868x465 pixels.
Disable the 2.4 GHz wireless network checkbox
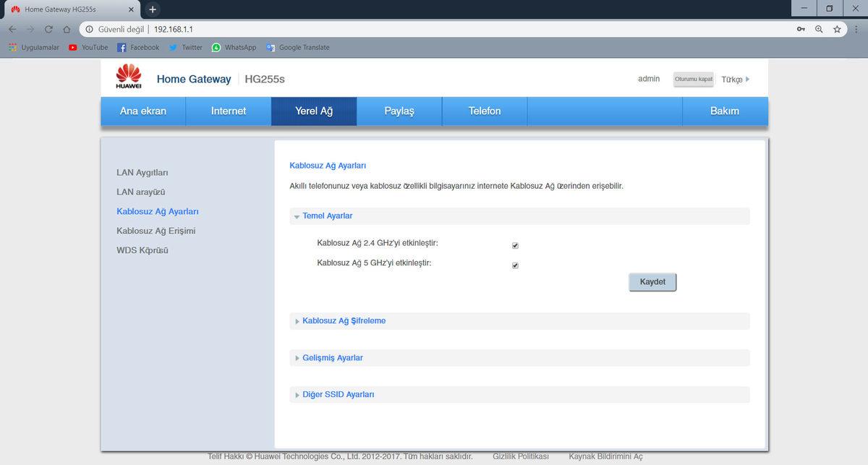click(x=515, y=246)
